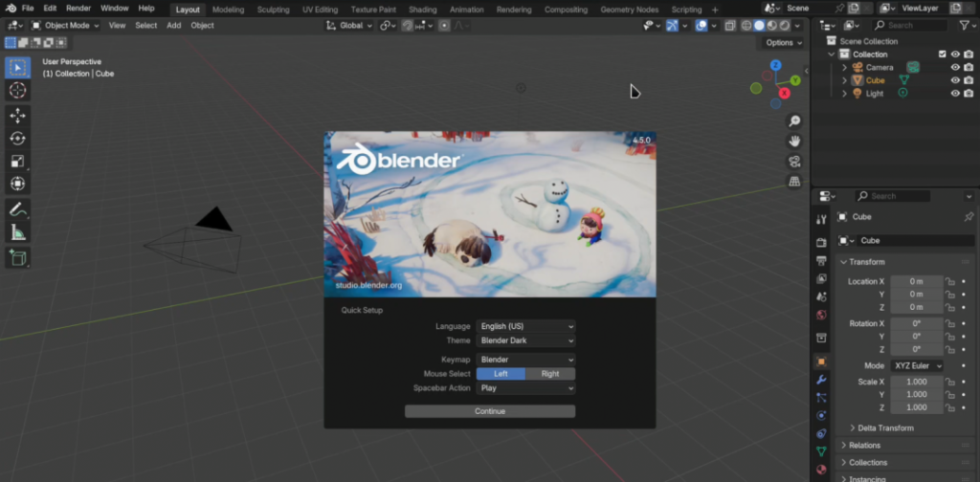Open the Object Mode dropdown

65,26
